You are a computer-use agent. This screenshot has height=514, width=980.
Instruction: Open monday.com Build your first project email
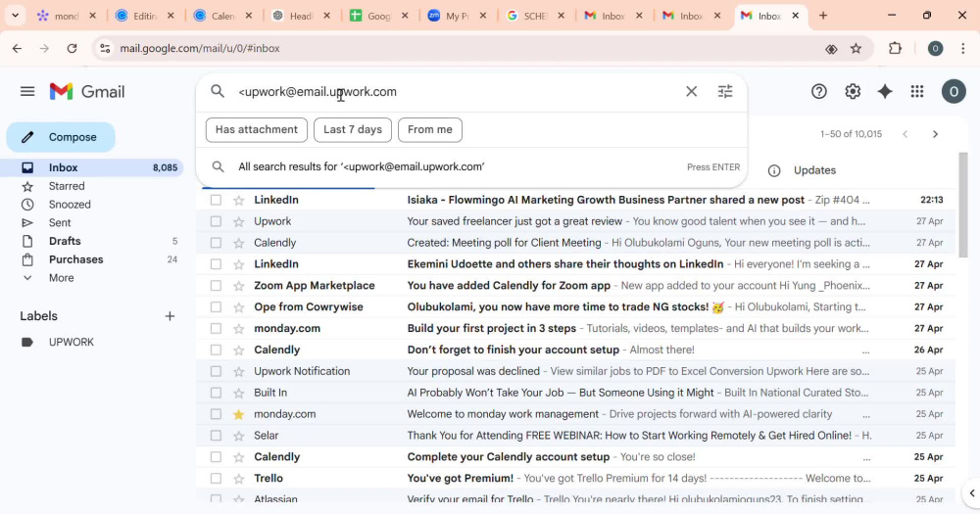click(x=575, y=329)
